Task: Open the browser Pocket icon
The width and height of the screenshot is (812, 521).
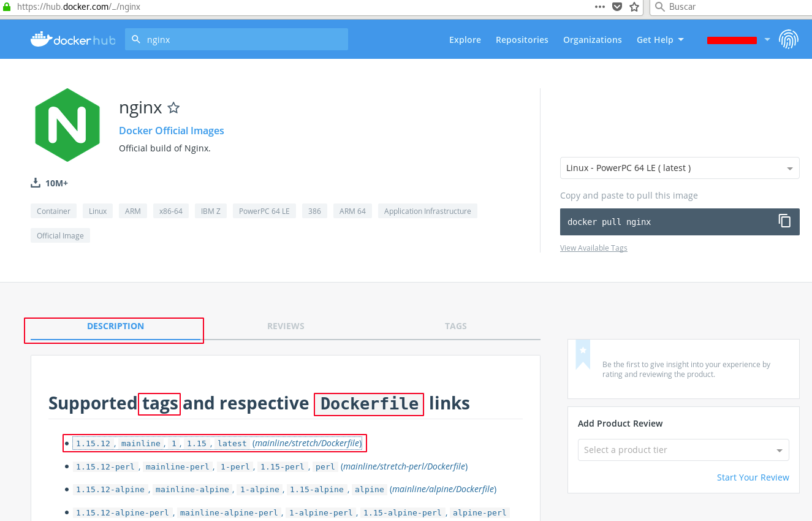Action: 617,7
